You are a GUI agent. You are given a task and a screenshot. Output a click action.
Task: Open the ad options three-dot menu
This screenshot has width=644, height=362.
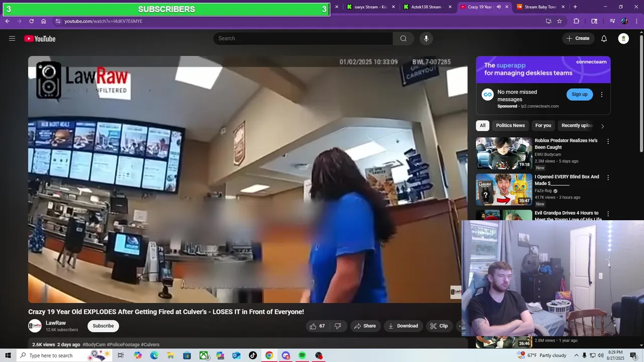[x=602, y=95]
